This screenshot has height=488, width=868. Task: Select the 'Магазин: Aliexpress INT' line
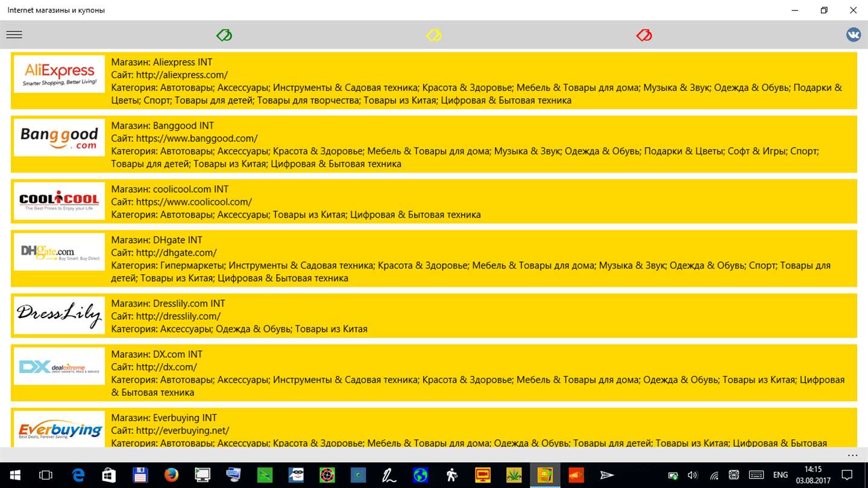[162, 62]
